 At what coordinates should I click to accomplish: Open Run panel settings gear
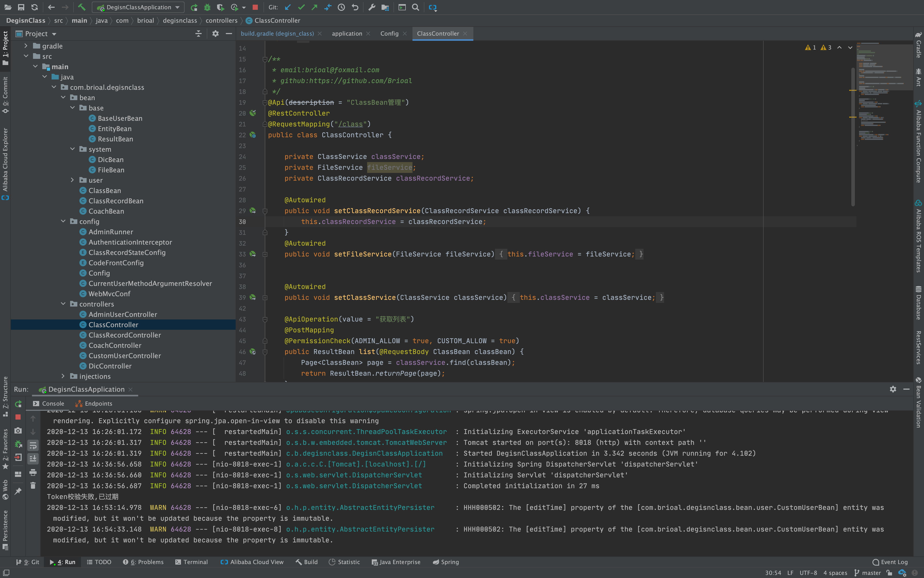pos(893,389)
